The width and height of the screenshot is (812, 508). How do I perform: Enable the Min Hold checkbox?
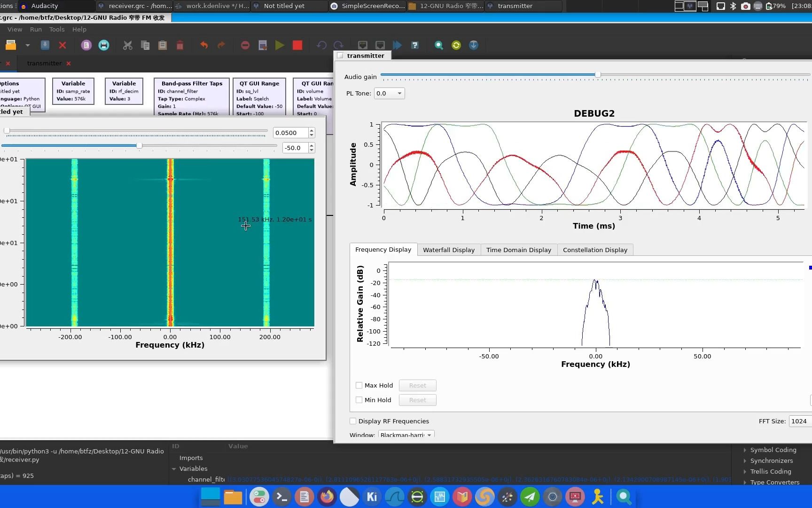359,400
